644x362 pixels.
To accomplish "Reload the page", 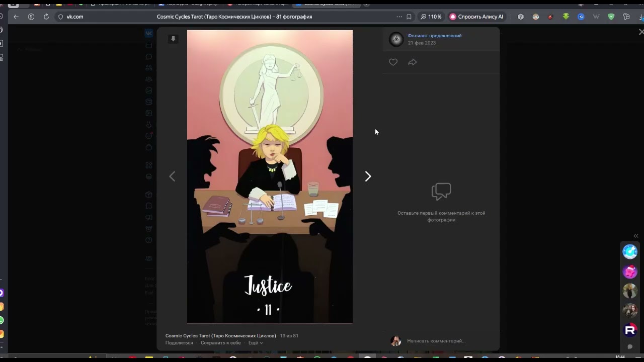I will pyautogui.click(x=46, y=17).
